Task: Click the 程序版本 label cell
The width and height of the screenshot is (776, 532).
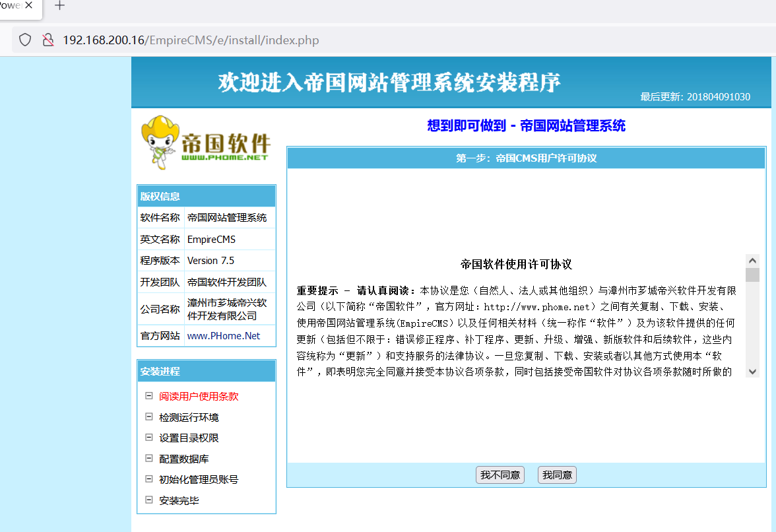Action: coord(160,260)
